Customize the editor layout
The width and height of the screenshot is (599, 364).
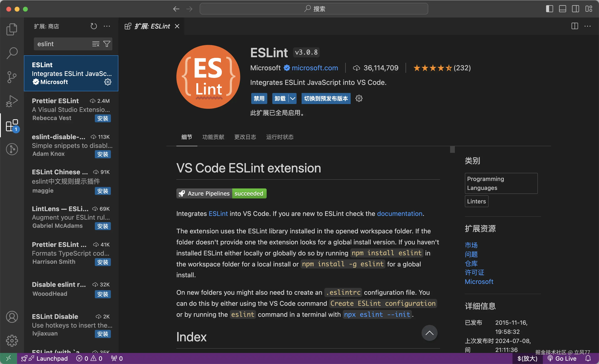589,9
